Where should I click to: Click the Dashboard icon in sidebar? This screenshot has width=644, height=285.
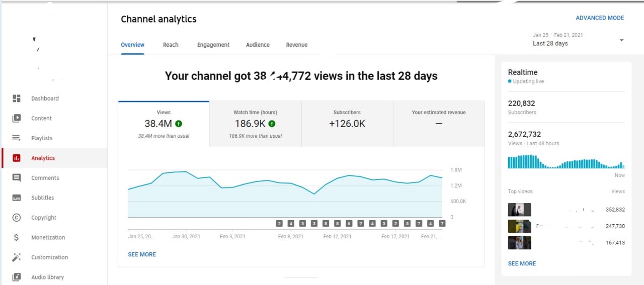pos(17,99)
